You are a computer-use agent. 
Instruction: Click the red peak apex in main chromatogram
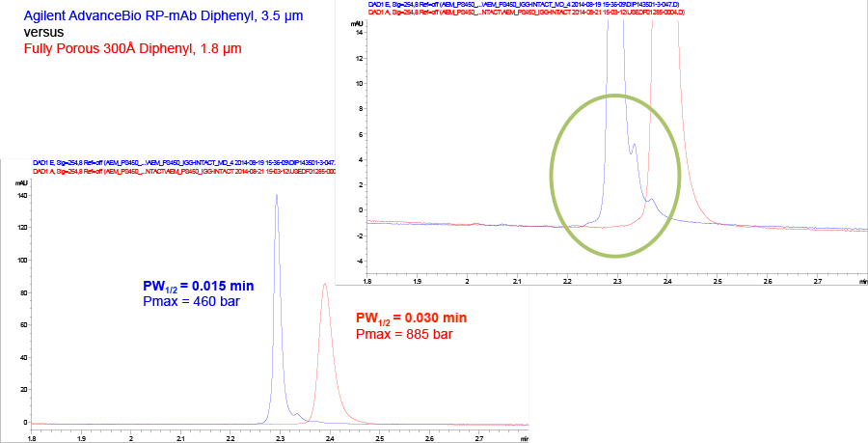click(x=326, y=285)
